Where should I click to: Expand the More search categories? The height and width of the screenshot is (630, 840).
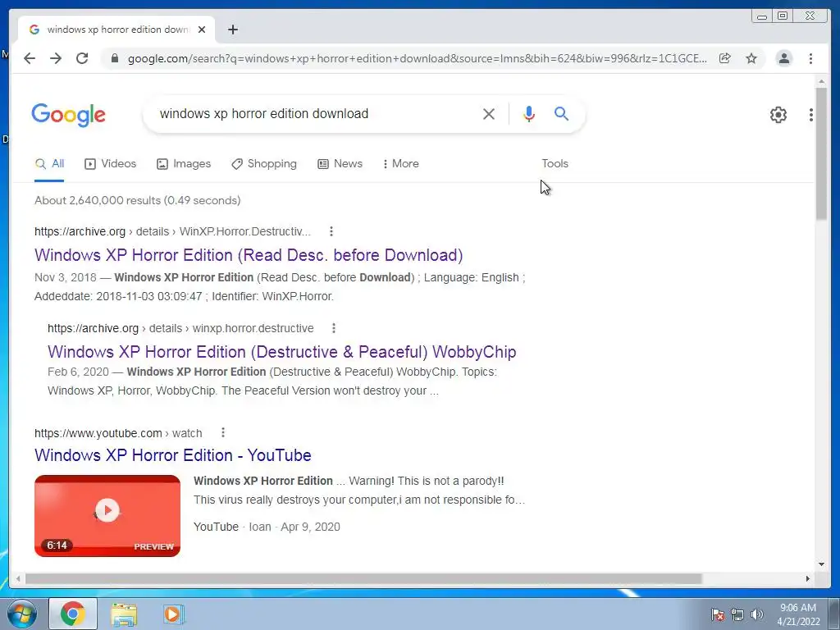pyautogui.click(x=400, y=164)
